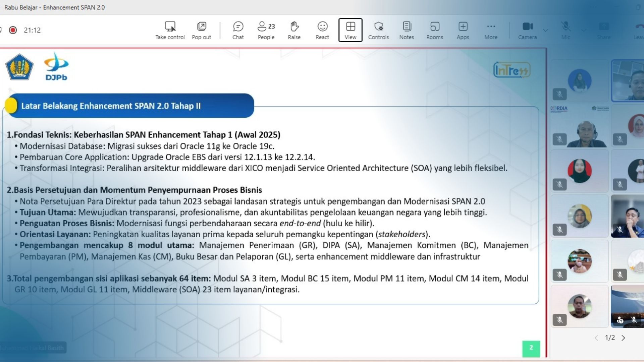The height and width of the screenshot is (362, 644).
Task: Raise your hand in meeting
Action: coord(294,30)
